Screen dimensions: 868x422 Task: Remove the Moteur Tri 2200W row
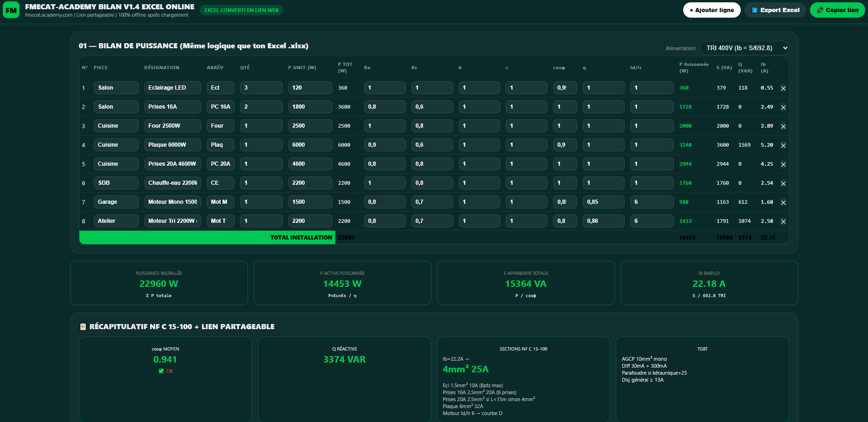[783, 221]
